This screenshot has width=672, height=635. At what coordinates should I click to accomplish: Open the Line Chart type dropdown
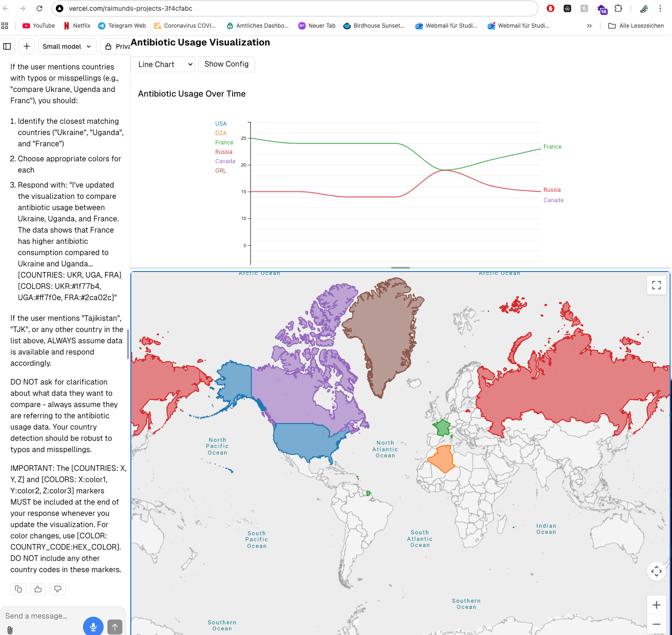click(x=163, y=64)
